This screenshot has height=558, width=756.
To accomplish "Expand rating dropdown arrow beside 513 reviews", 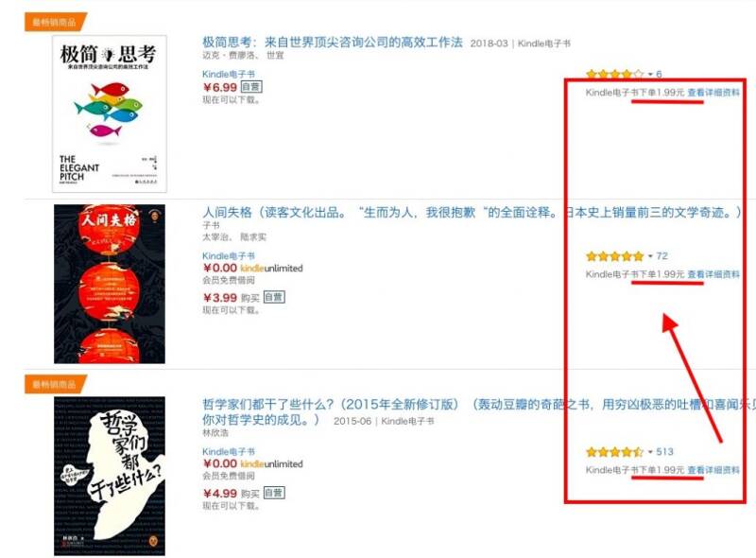I will point(650,452).
